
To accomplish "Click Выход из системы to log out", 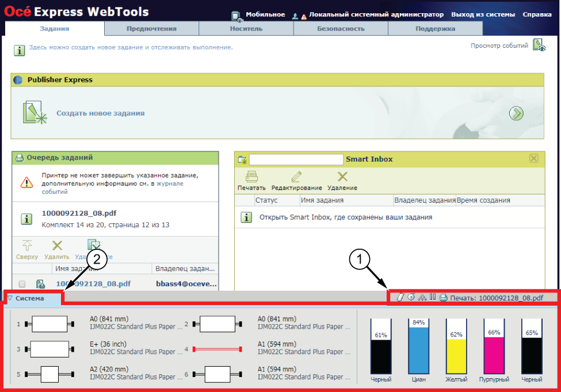I will [x=483, y=14].
